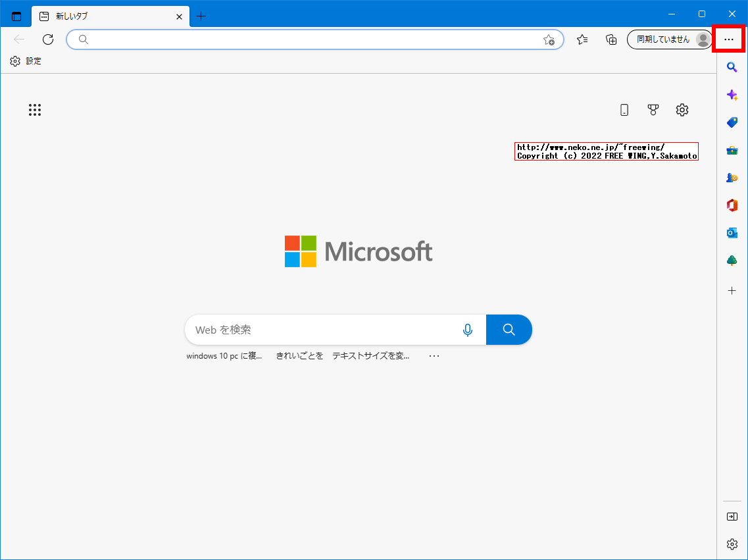
Task: Switch to the 新しいタブ tab
Action: tap(105, 16)
